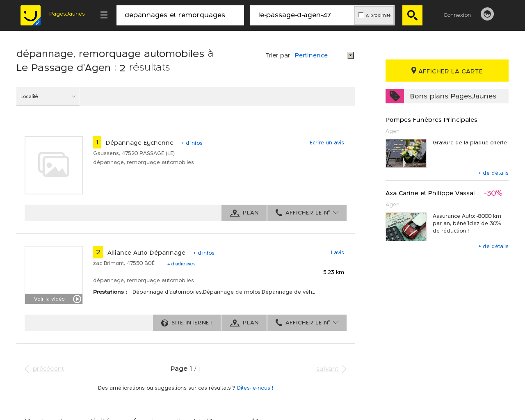
Task: Open PLAN for Dépannage Eychenne
Action: coord(244,213)
